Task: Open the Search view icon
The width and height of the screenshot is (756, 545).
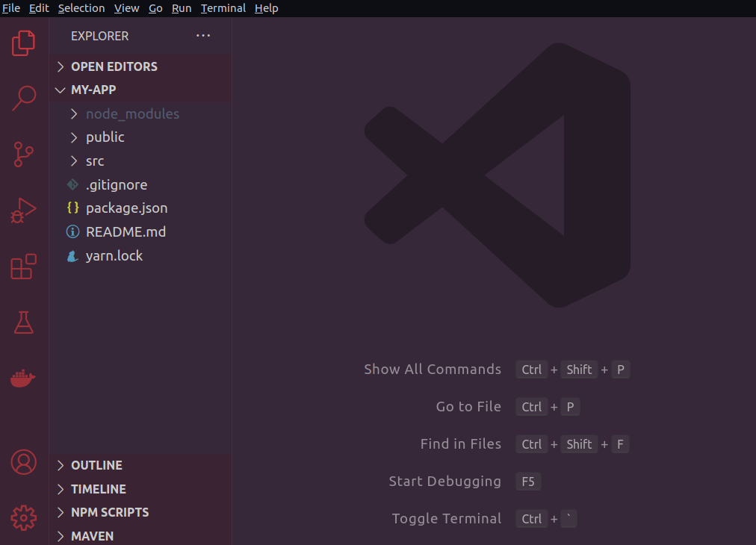Action: [24, 99]
